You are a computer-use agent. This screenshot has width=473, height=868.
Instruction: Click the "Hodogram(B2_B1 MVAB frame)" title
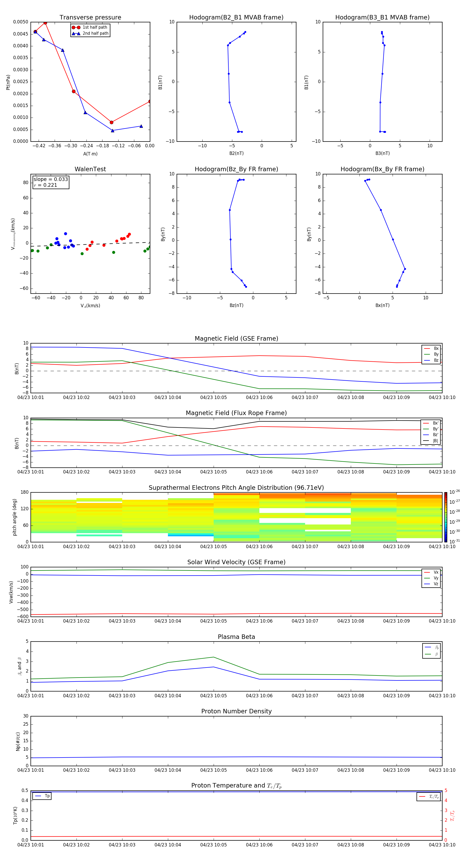point(236,17)
